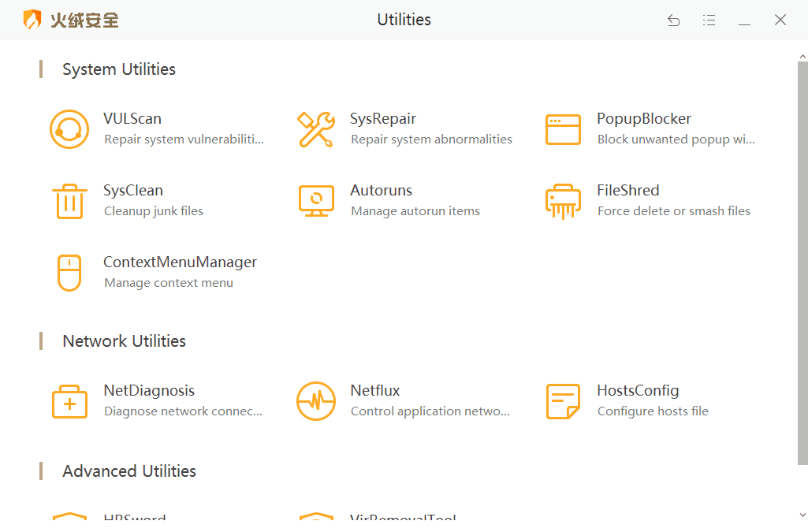Open the PopupBlocker window icon
The height and width of the screenshot is (532, 808).
563,129
